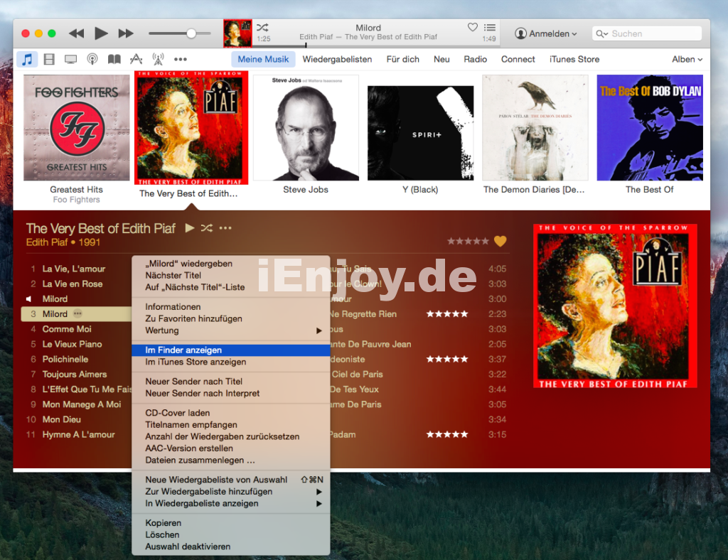Open the ellipsis on track 3 Milord row

pos(77,313)
